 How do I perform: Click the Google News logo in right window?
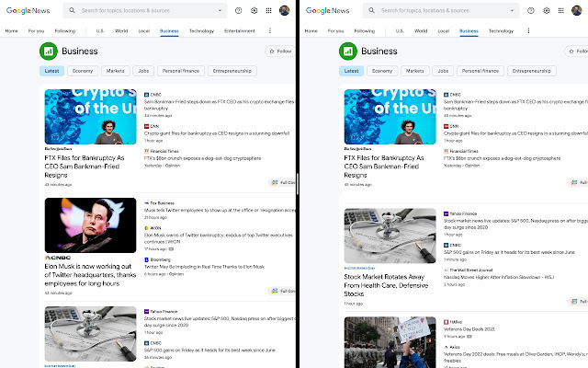click(x=328, y=10)
